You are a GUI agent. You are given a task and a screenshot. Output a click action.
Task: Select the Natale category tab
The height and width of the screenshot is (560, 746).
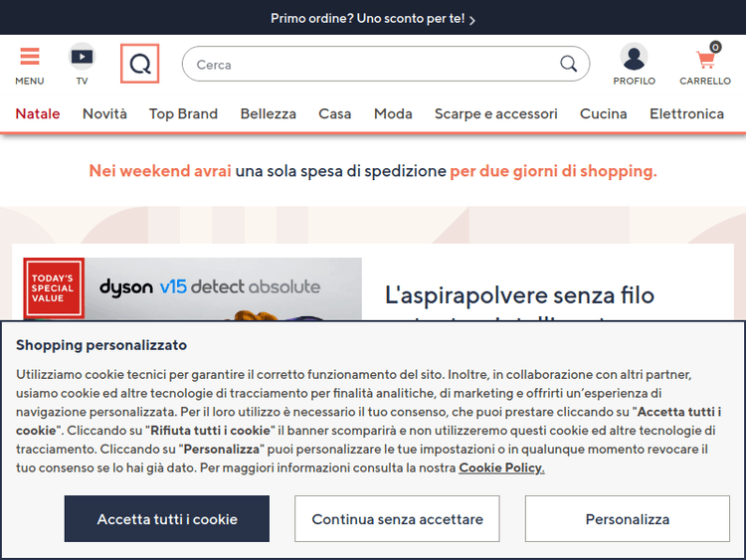coord(38,113)
